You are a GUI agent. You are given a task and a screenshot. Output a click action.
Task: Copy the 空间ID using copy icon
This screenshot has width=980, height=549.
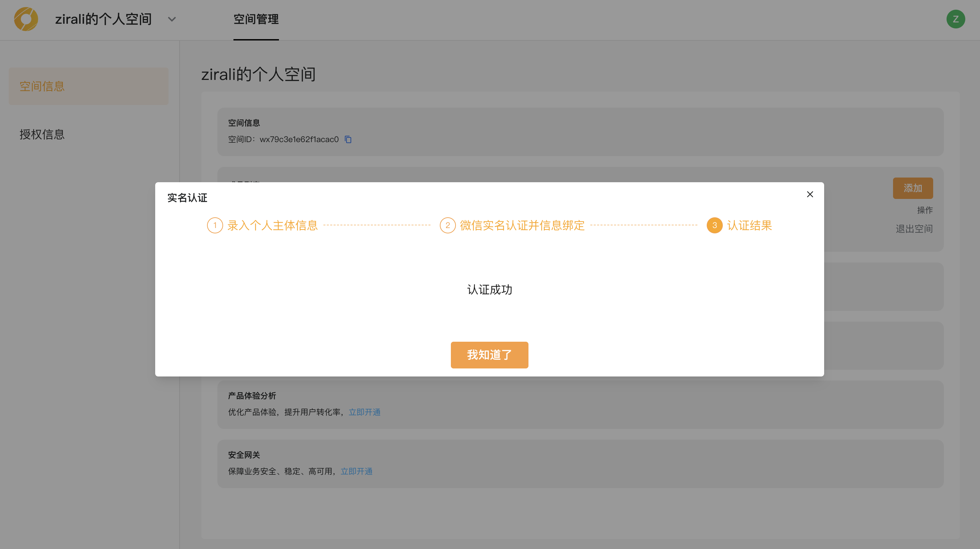(x=348, y=139)
